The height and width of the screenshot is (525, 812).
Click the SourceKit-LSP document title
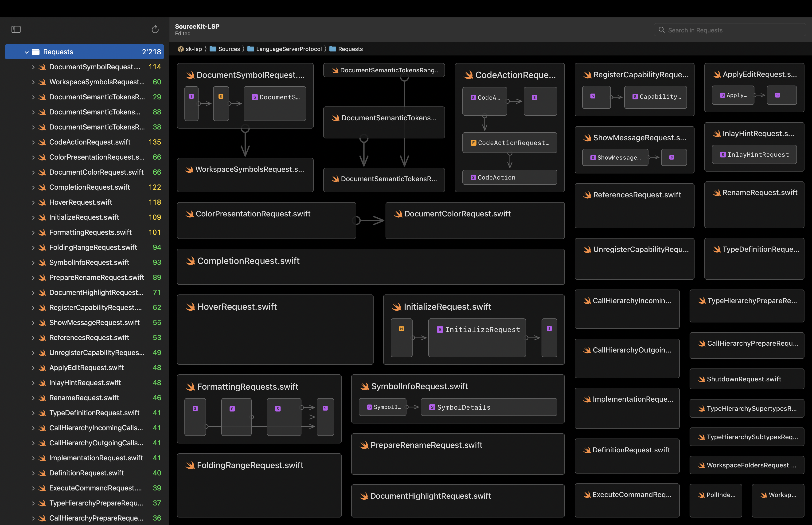click(x=197, y=27)
